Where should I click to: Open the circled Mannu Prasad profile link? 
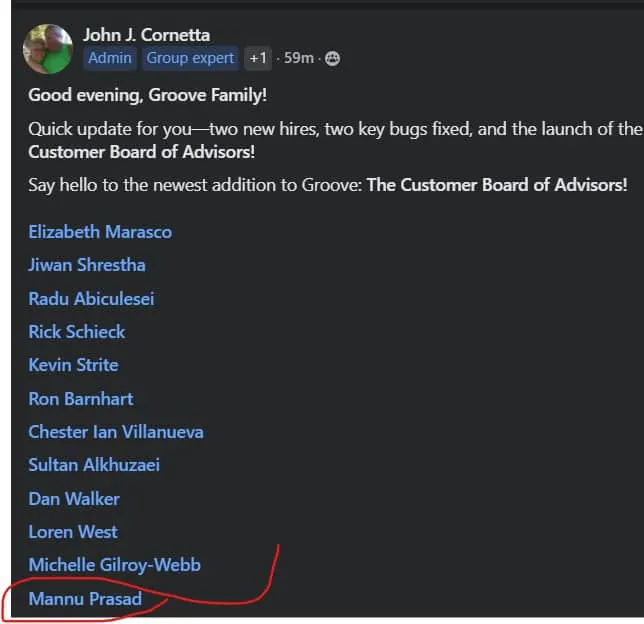coord(85,599)
